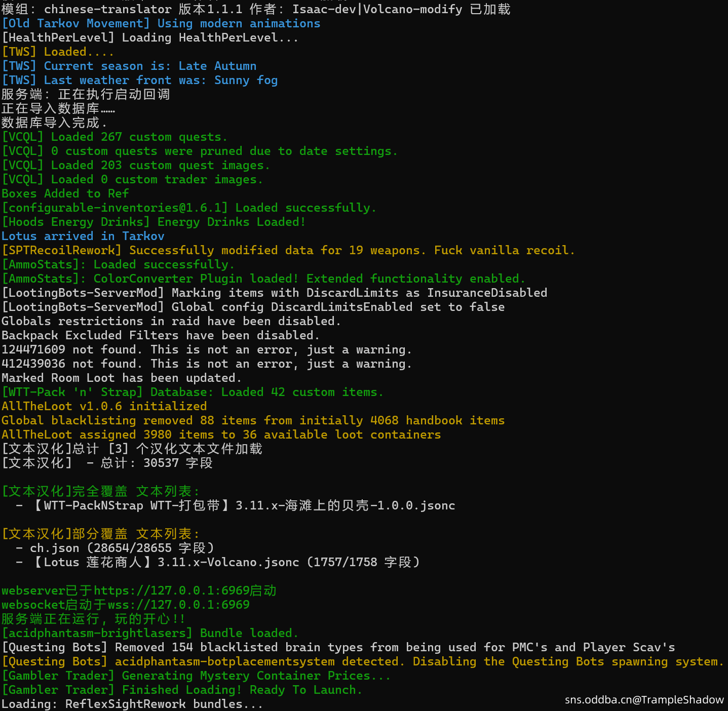This screenshot has width=728, height=711.
Task: Click the 'Lotus arrived in Tarkov' line
Action: point(83,236)
